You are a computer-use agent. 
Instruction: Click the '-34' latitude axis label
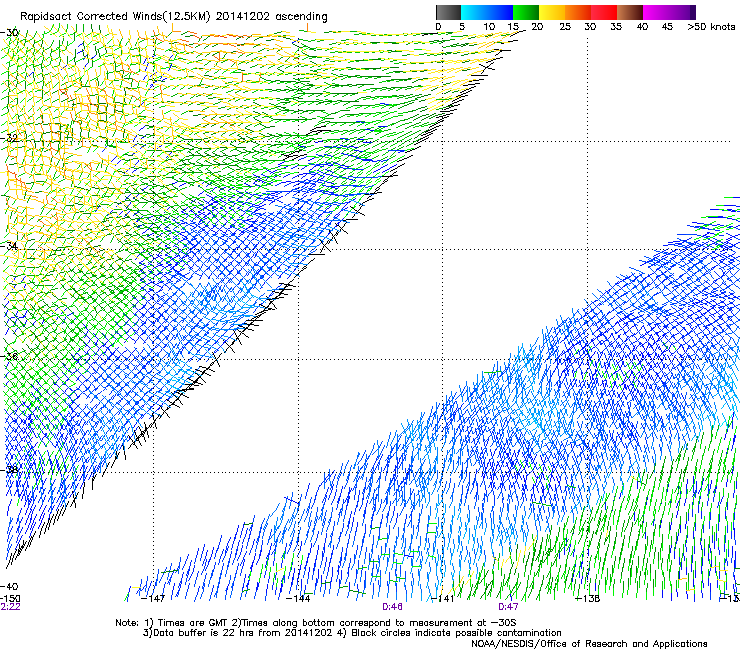tap(9, 246)
